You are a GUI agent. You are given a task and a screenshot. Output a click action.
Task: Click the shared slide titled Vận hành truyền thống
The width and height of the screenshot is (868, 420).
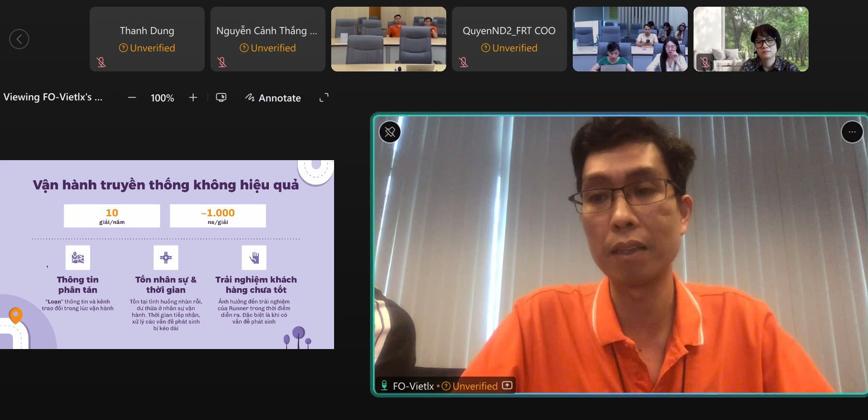[x=167, y=254]
